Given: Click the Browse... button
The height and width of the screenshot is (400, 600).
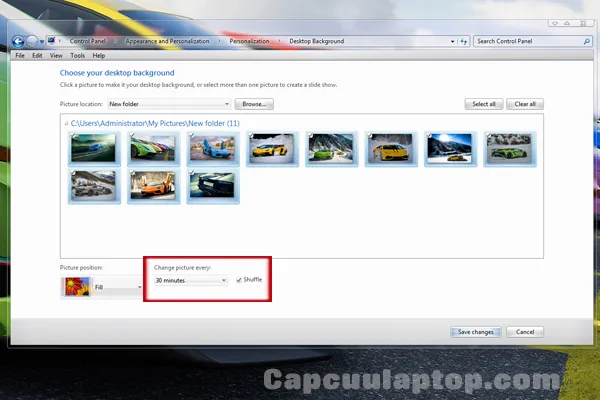Looking at the screenshot, I should coord(254,104).
